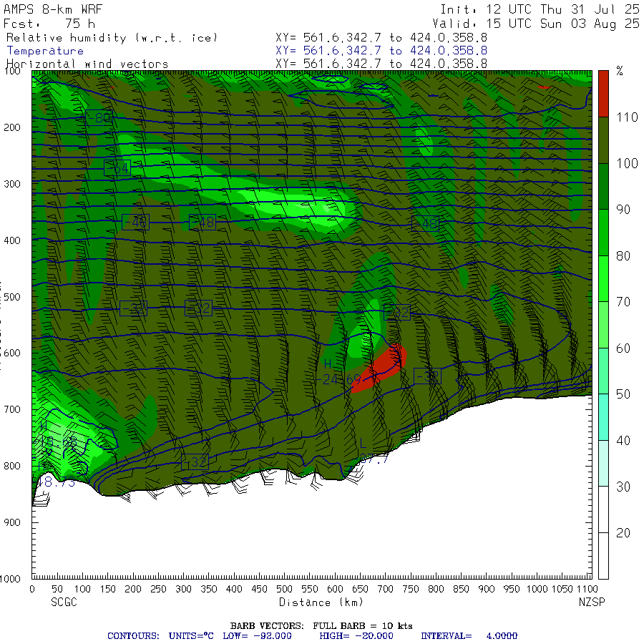Pick the color bar segment between 30 and 40
The image size is (644, 644).
pyautogui.click(x=603, y=464)
